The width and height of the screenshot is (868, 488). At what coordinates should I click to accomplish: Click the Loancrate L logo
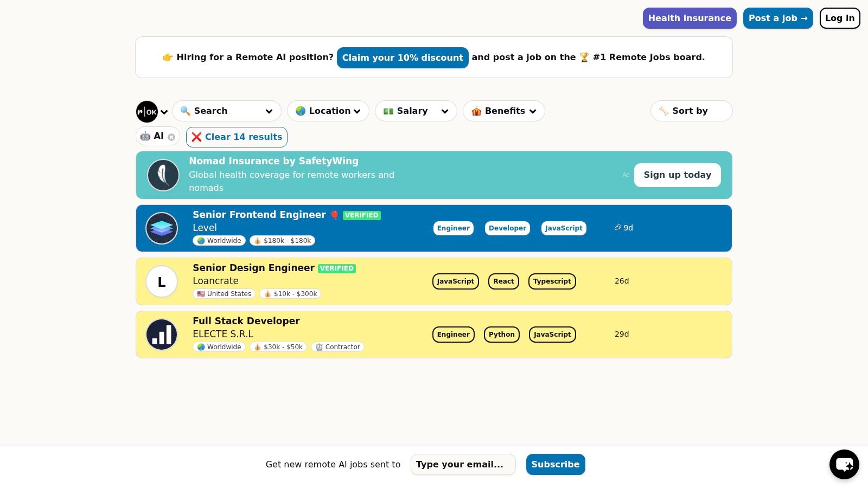point(162,281)
